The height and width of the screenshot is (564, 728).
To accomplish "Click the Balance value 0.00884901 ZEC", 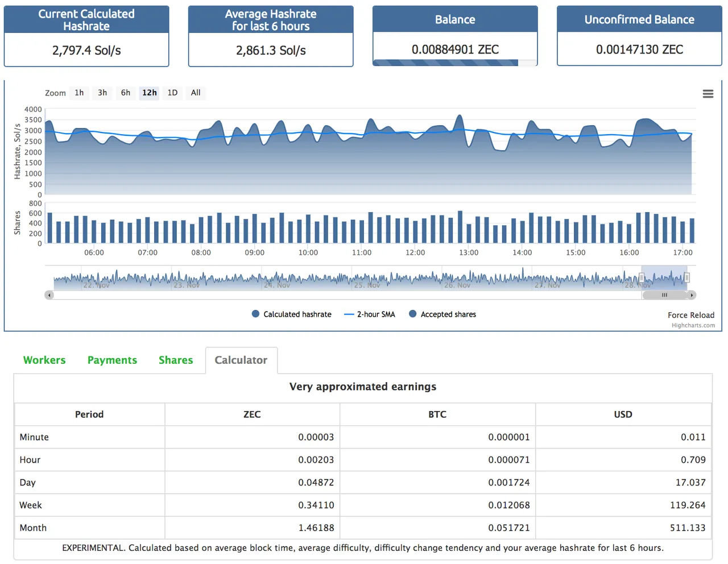I will click(455, 49).
